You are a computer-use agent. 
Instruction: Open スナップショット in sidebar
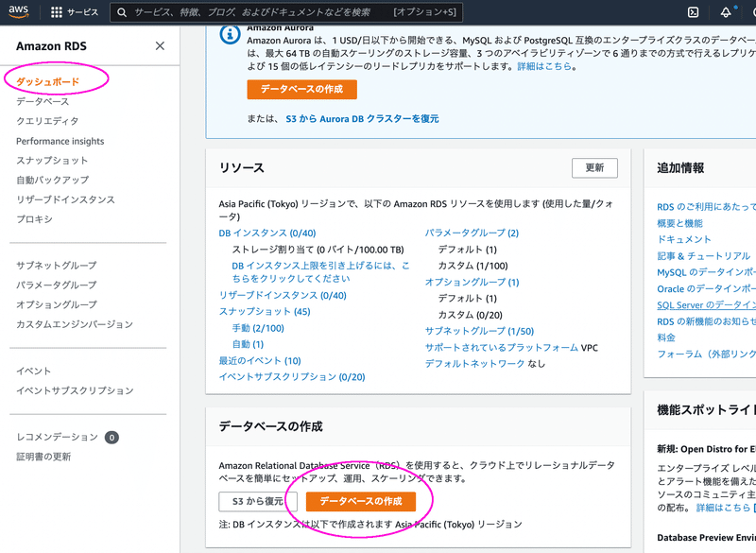(x=52, y=161)
